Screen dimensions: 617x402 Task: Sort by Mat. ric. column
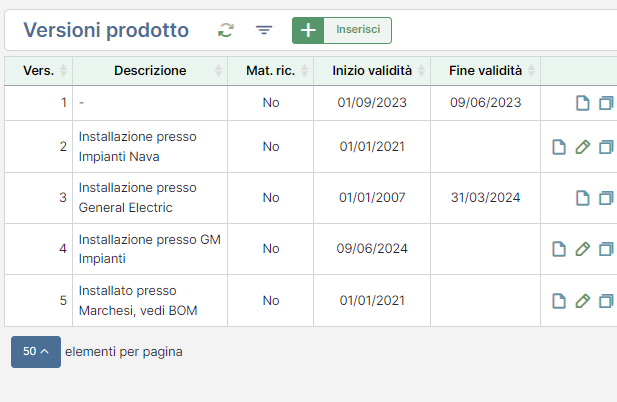click(271, 71)
